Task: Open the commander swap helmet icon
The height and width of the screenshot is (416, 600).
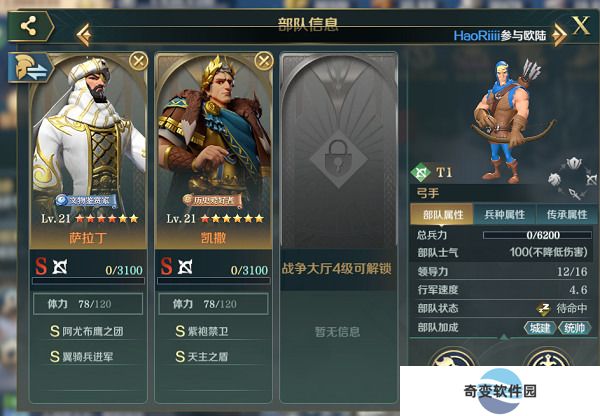Action: pyautogui.click(x=31, y=68)
